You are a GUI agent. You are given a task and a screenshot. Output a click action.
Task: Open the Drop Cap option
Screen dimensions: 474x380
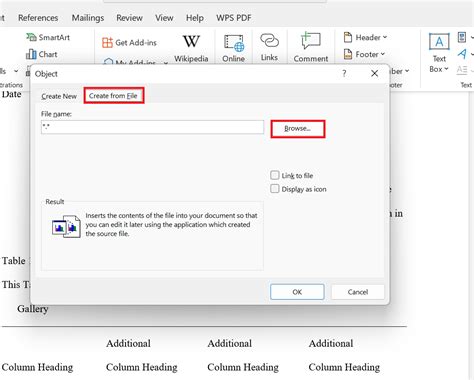[462, 70]
